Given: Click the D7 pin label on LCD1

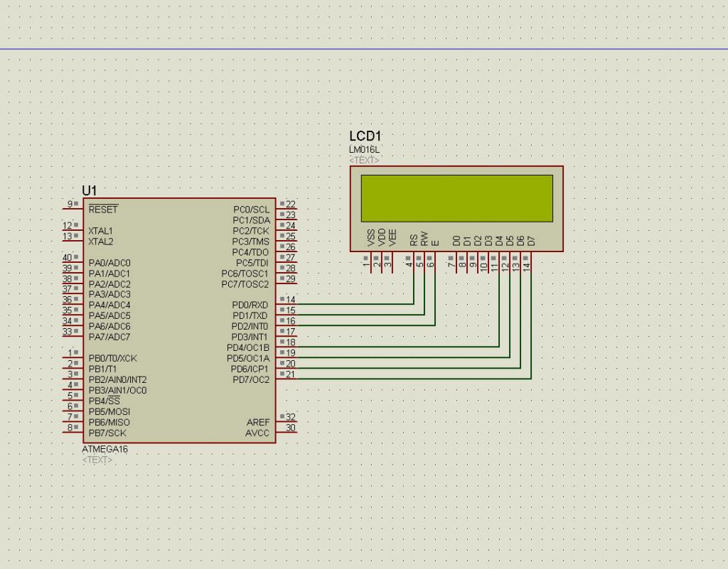Looking at the screenshot, I should tap(530, 241).
